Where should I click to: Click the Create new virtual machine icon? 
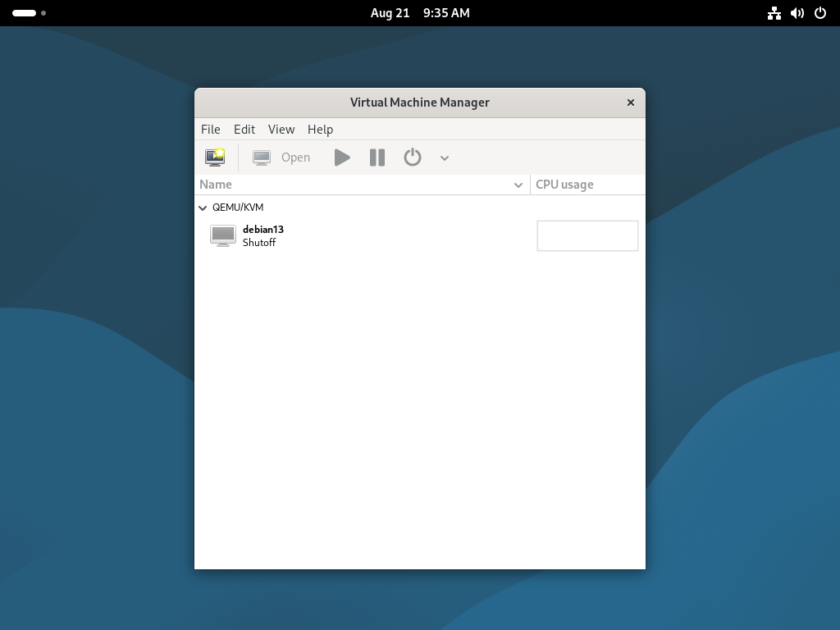click(215, 157)
